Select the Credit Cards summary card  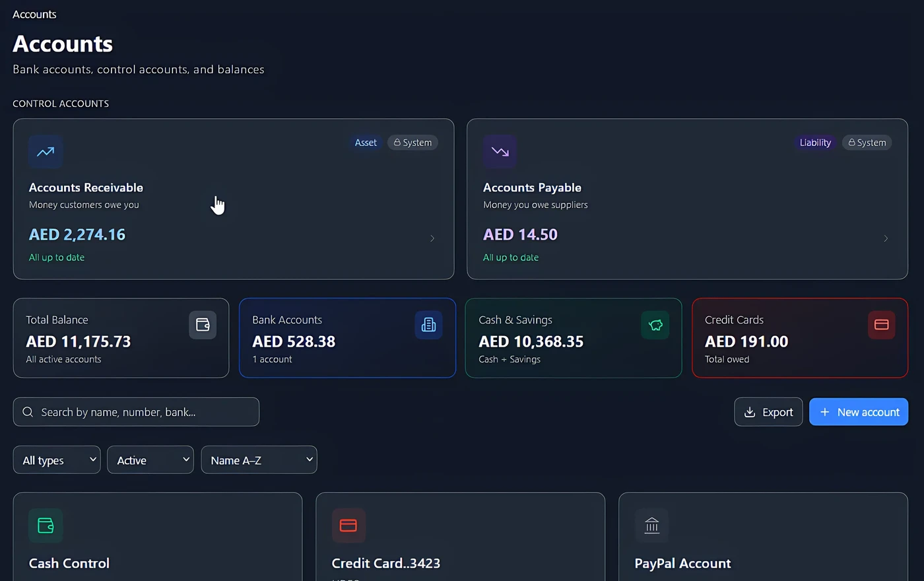[800, 338]
